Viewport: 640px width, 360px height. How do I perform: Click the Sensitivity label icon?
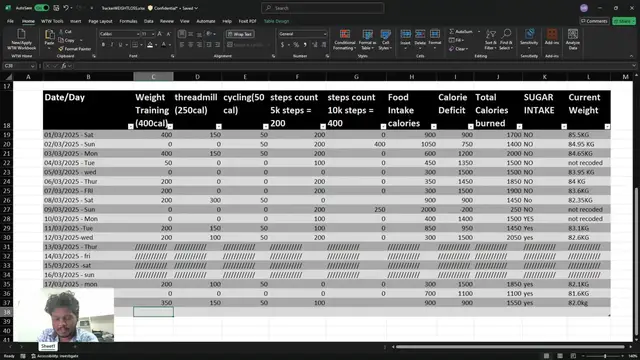529,34
